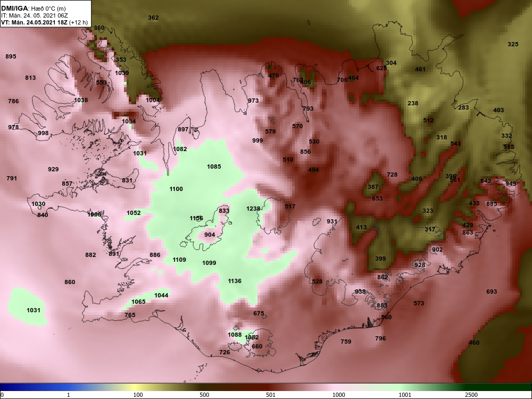Select the 1001 label on the color scale

point(405,395)
